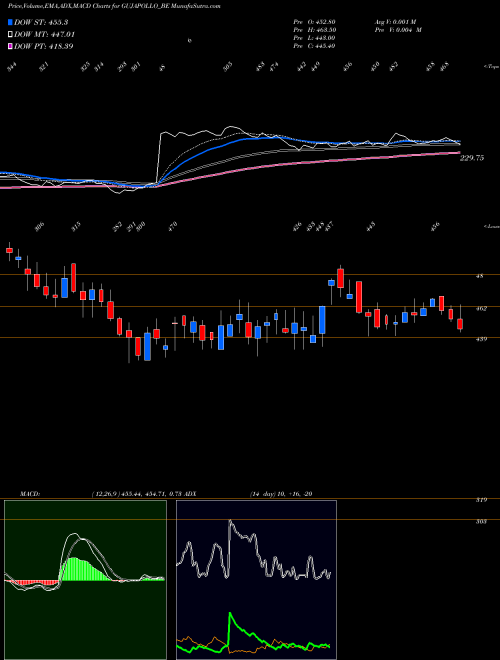Viewport: 500px width, 660px height.
Task: Click the 439 price axis label
Action: click(482, 339)
